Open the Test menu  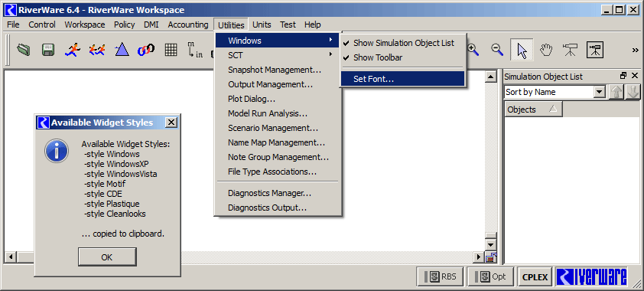[x=288, y=25]
